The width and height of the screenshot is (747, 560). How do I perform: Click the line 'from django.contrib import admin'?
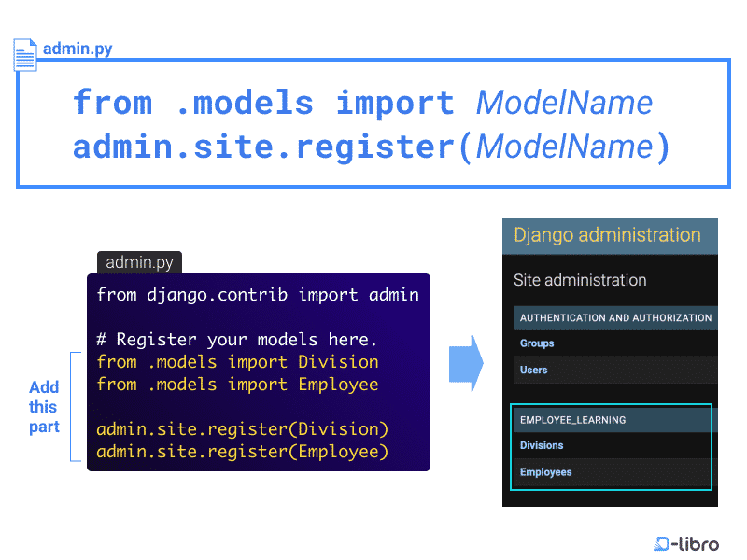[x=258, y=295]
